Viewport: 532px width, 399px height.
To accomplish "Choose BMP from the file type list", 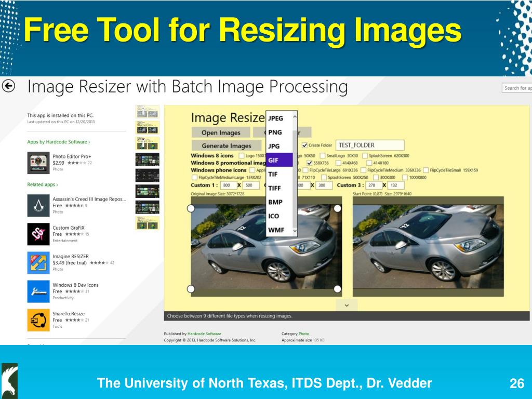I will [x=279, y=202].
